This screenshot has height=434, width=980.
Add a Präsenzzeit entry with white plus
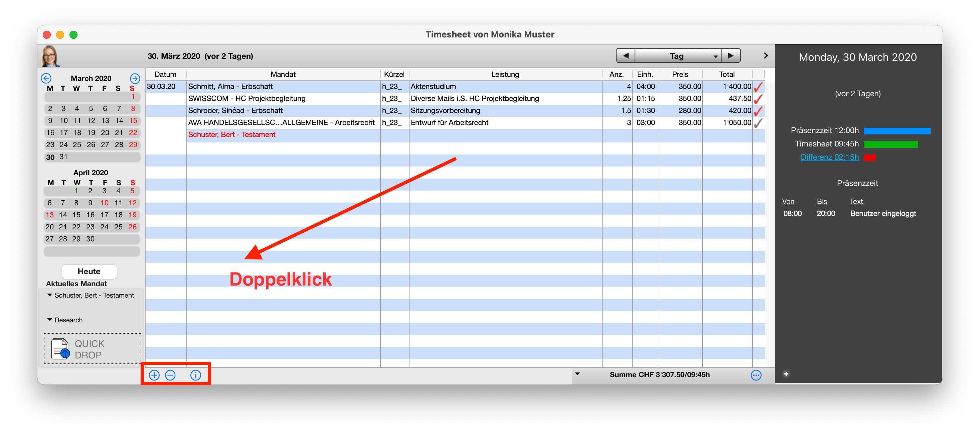[786, 374]
